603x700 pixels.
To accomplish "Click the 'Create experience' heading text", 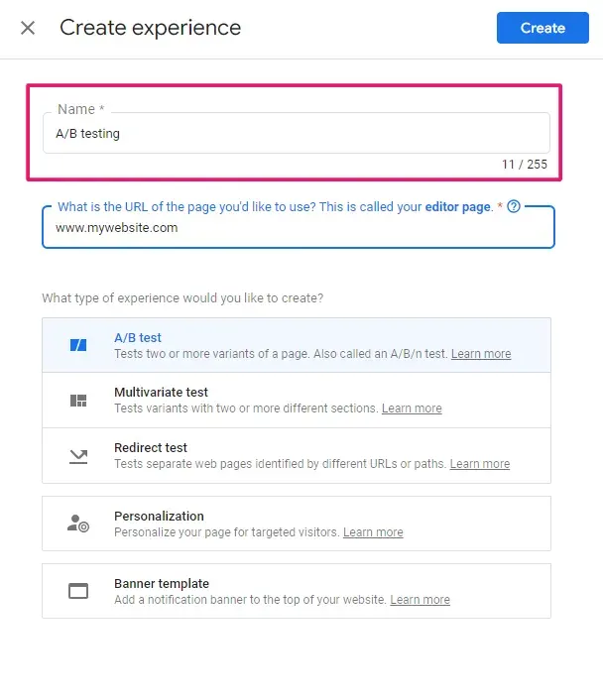I will pos(151,28).
